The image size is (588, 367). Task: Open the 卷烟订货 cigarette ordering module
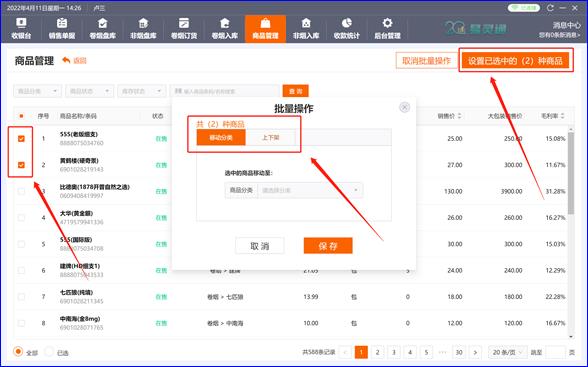184,28
